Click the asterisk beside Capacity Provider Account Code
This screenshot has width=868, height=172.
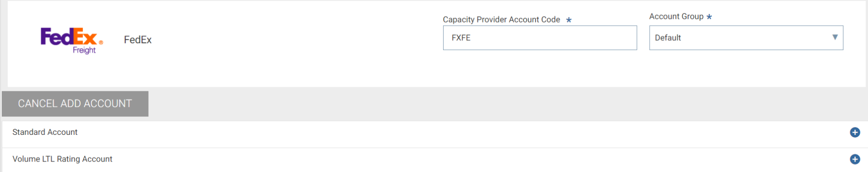(x=569, y=20)
